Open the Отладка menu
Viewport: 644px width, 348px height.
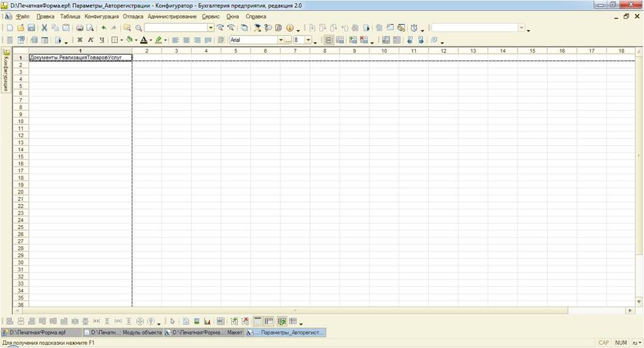(x=132, y=16)
